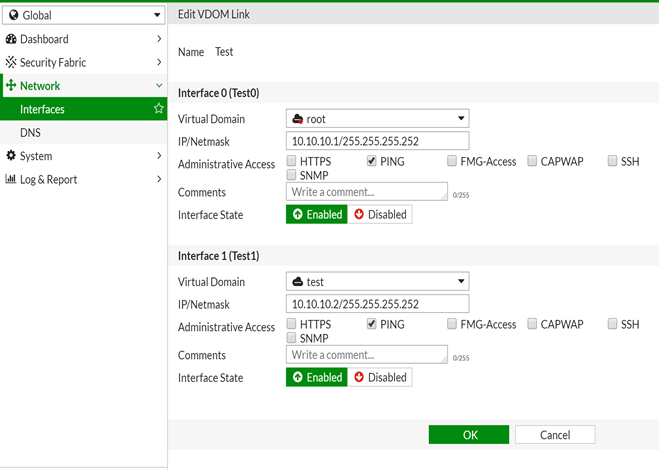Click the Log & Report chart icon
The image size is (659, 470).
pos(11,179)
